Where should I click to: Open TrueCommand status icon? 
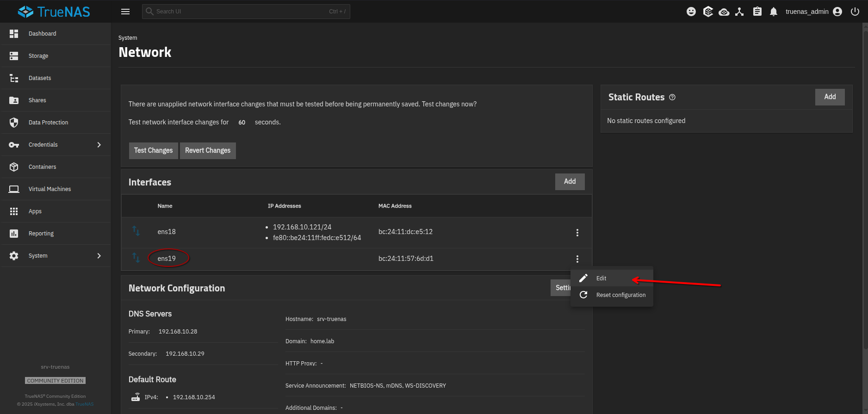[708, 12]
